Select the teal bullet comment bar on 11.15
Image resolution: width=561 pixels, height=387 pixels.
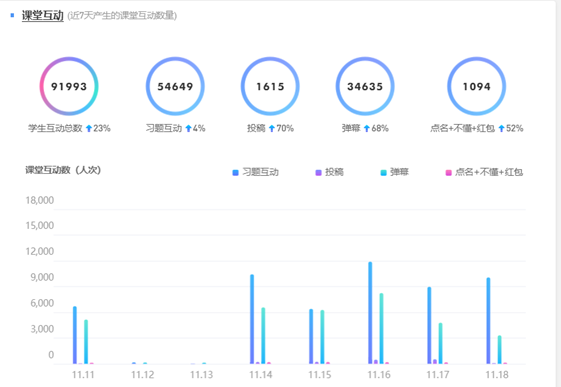[322, 337]
